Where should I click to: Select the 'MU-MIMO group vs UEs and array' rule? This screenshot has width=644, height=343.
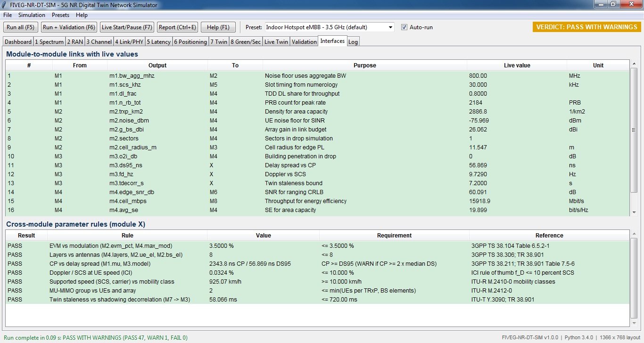318,290
